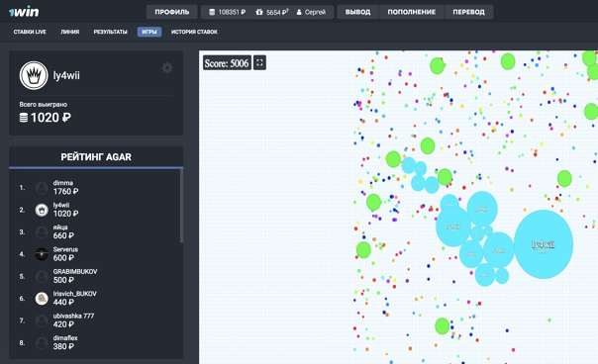The image size is (598, 364).
Task: Open the settings gear in profile card
Action: (167, 68)
